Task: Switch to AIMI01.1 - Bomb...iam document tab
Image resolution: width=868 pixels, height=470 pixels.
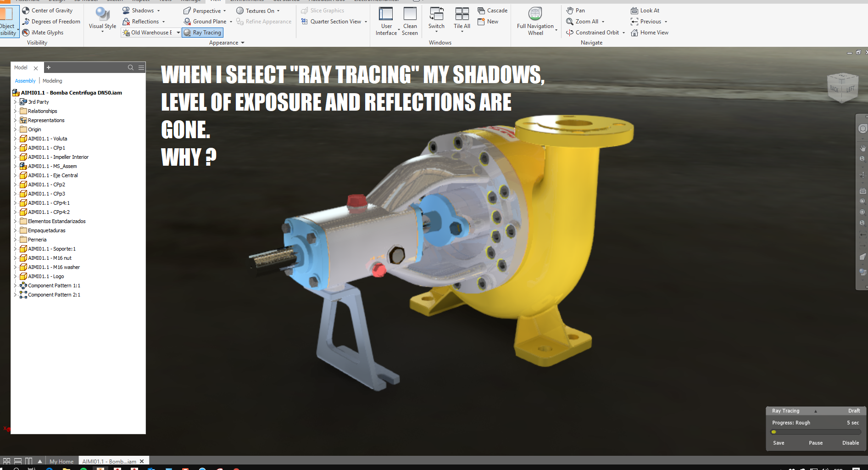Action: coord(109,461)
